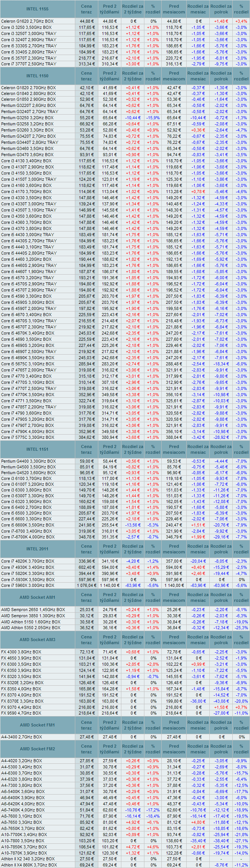Click Core i5 5675C 3,10GHz BOX name
250x868 pixels.
tap(28, 364)
